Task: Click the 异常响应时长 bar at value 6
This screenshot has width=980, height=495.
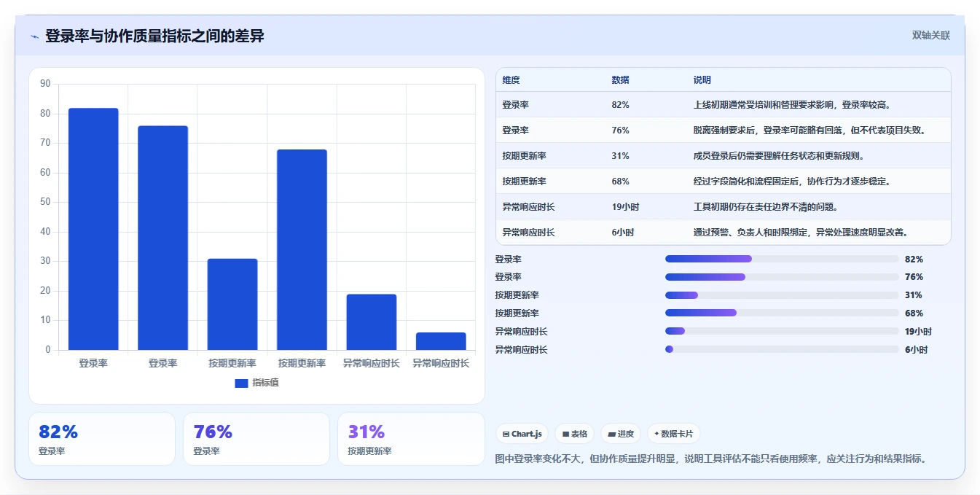Action: [441, 341]
